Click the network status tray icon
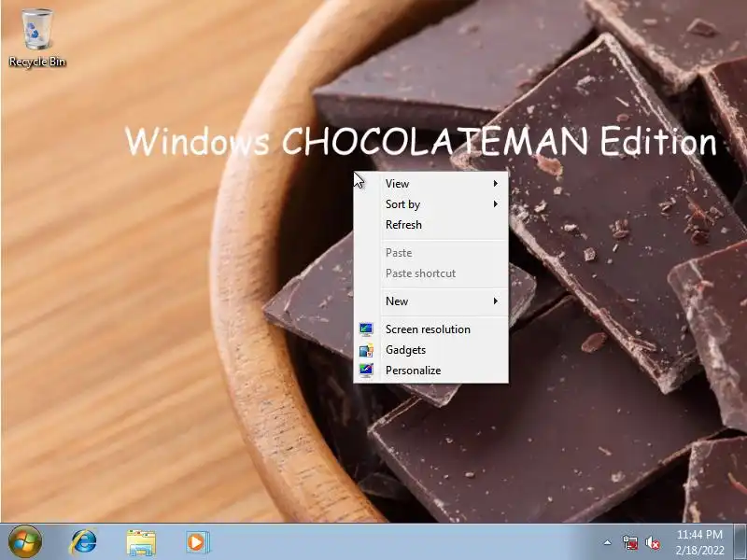 [629, 542]
